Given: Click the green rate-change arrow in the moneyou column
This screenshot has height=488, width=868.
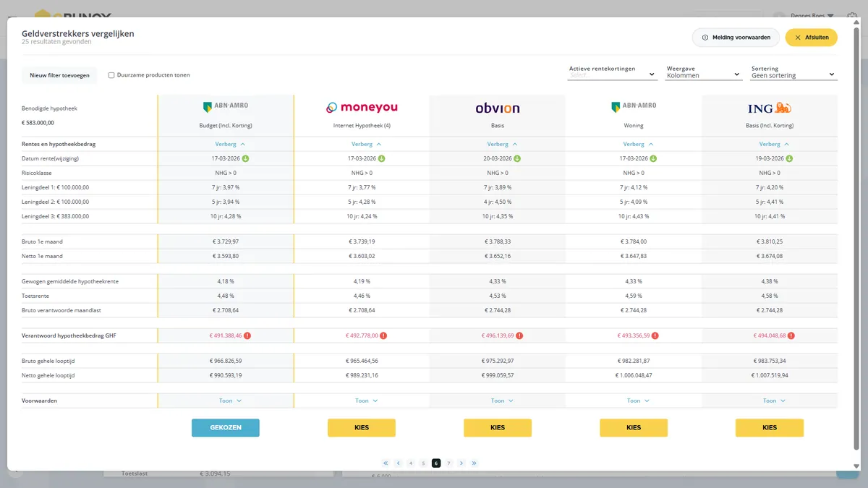Looking at the screenshot, I should [381, 158].
